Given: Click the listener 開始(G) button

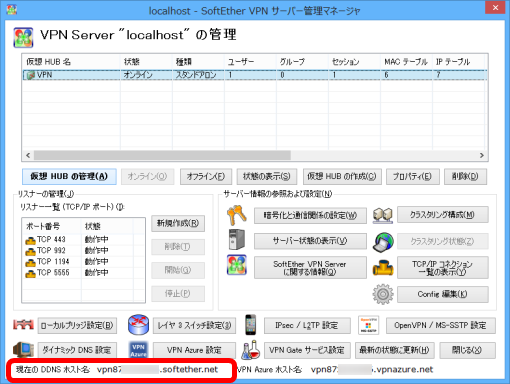Looking at the screenshot, I should point(178,270).
